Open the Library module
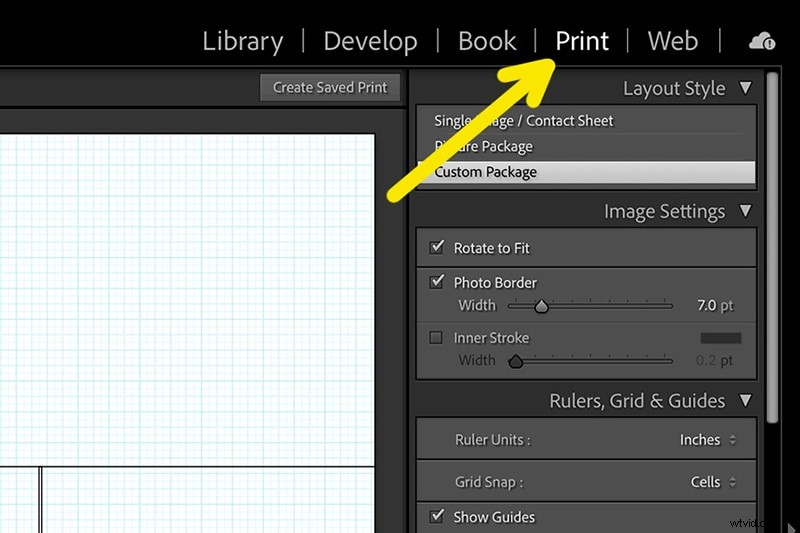Viewport: 800px width, 533px height. coord(242,41)
